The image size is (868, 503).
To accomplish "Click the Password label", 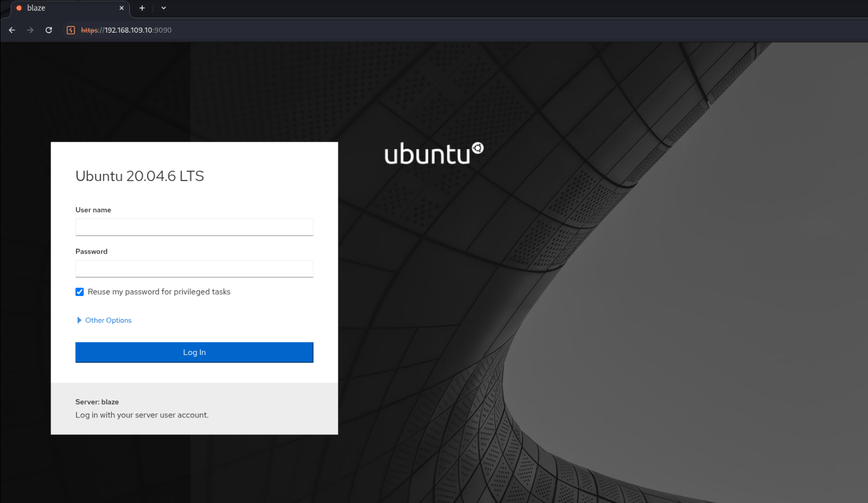I will pos(92,251).
